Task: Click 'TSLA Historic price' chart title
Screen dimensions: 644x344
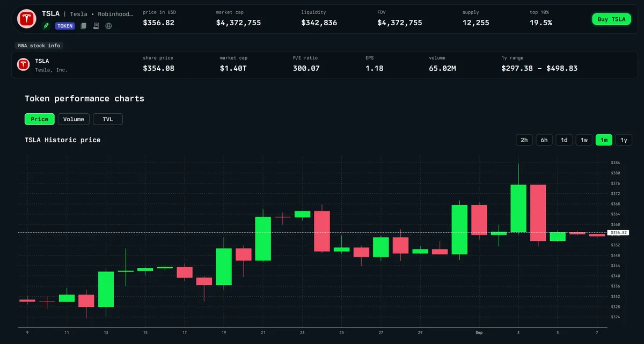Action: point(63,140)
